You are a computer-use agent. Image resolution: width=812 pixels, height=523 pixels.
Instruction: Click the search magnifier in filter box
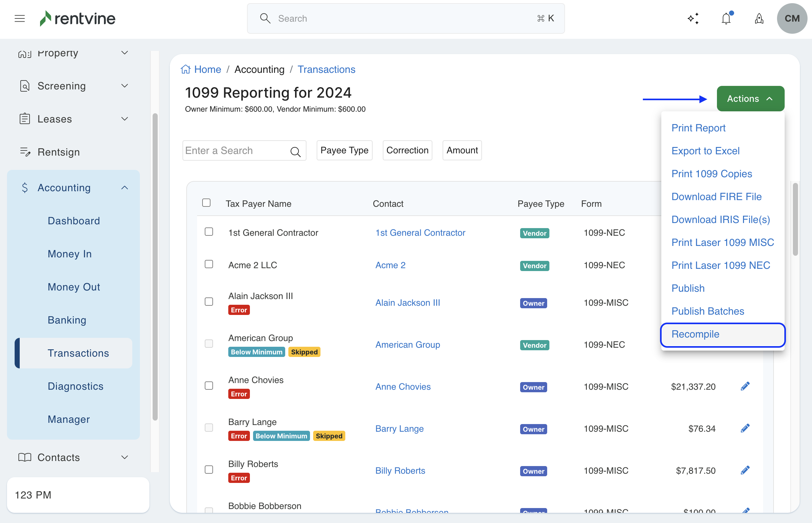click(296, 151)
